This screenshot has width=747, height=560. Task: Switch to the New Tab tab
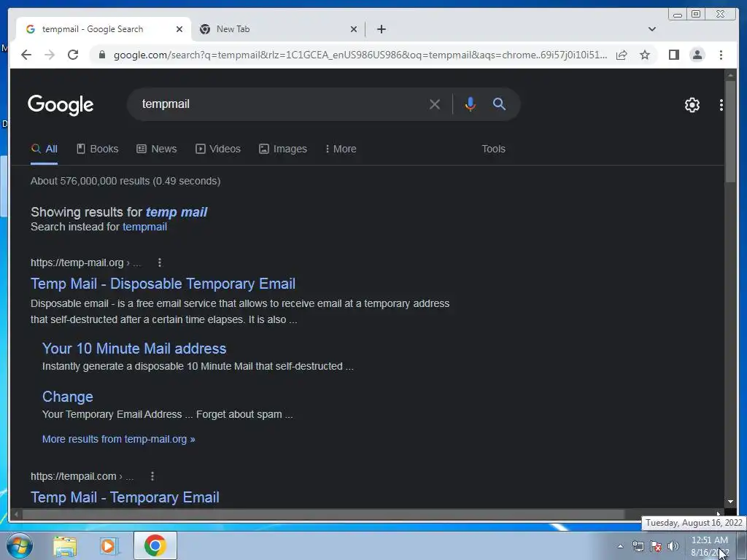pyautogui.click(x=279, y=29)
